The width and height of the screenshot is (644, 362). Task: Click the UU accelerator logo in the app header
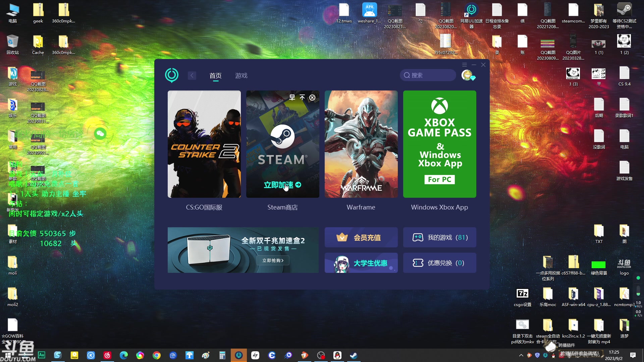[x=172, y=75]
